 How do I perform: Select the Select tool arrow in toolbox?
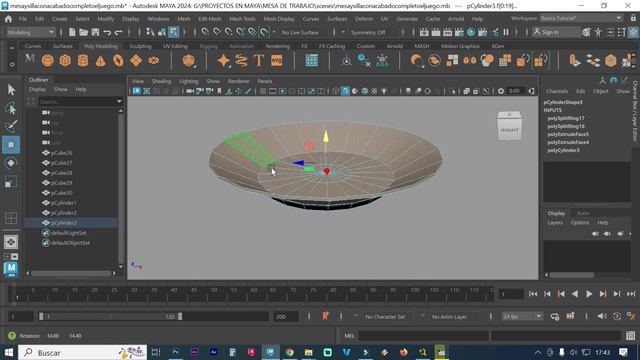click(x=11, y=89)
